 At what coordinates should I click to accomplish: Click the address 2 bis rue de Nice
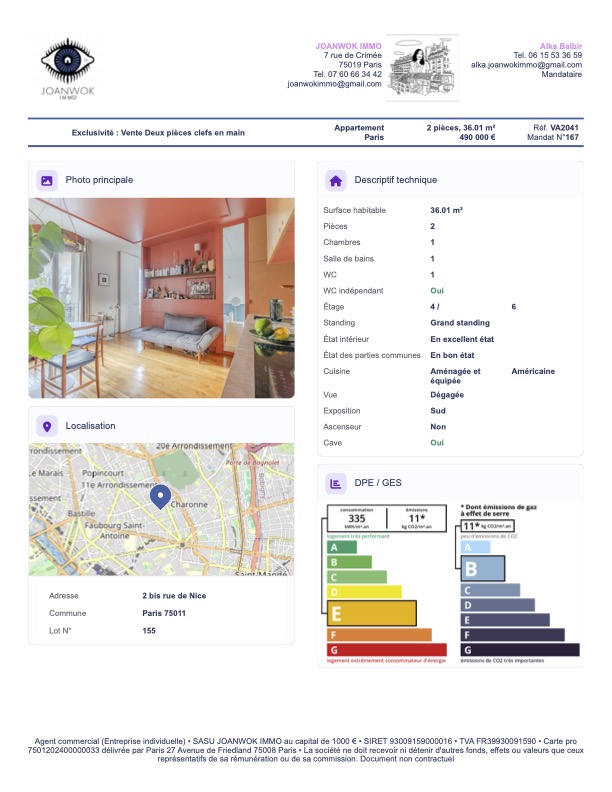pos(174,596)
